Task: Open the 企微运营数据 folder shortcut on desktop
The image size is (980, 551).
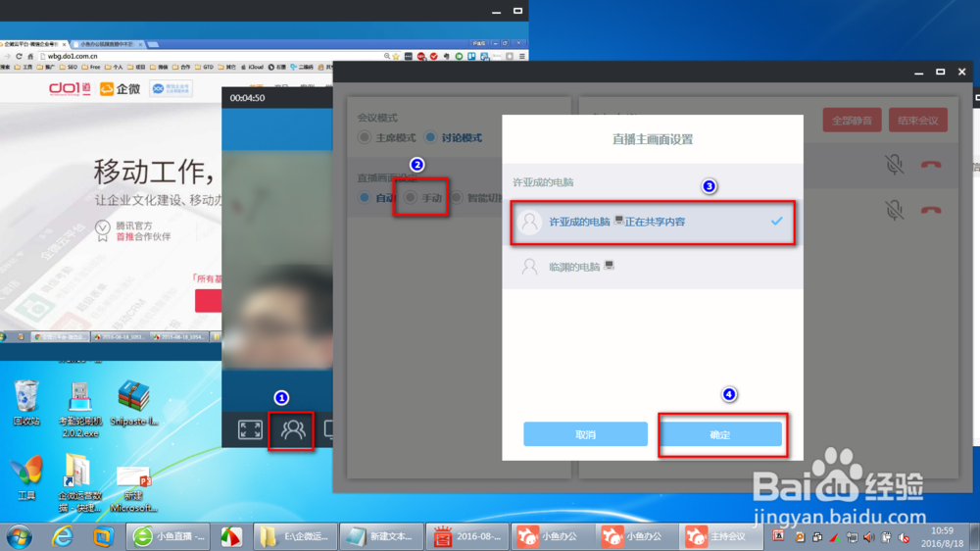Action: tap(79, 482)
